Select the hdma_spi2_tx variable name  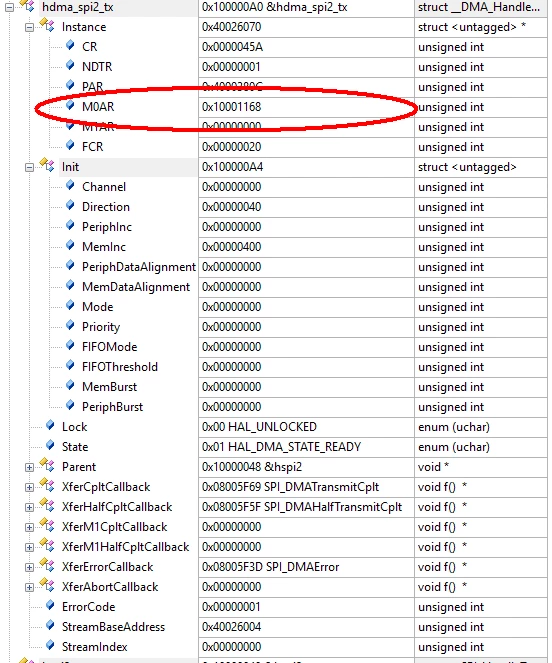77,8
